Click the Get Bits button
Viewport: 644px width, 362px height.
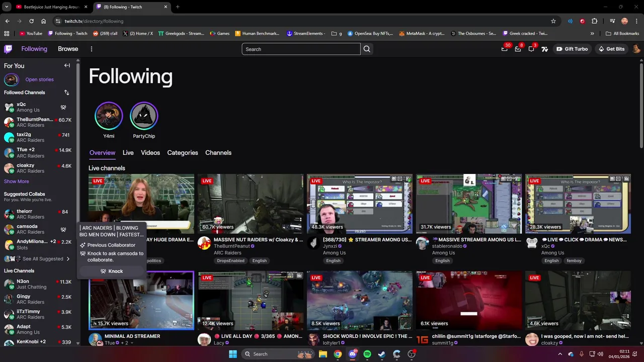pyautogui.click(x=611, y=49)
